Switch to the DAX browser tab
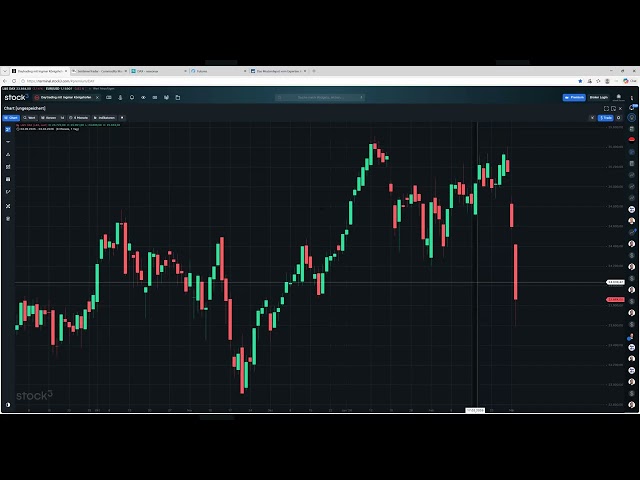 (x=158, y=71)
